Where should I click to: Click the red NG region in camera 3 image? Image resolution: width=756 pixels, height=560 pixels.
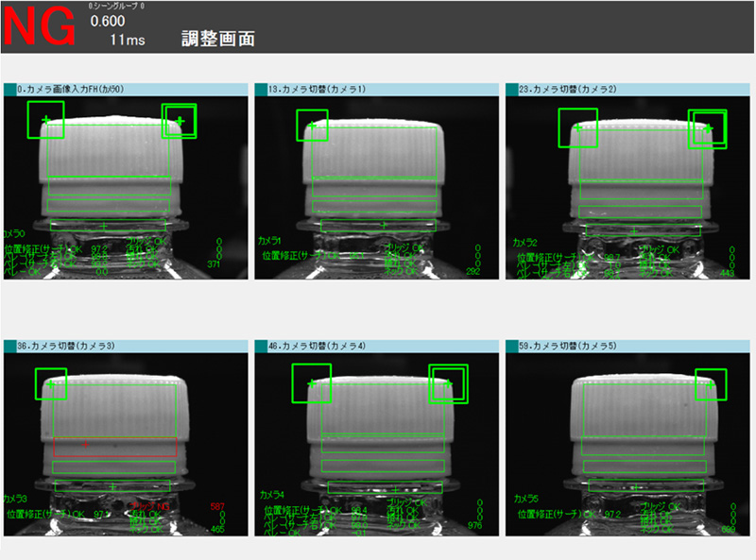click(x=114, y=446)
